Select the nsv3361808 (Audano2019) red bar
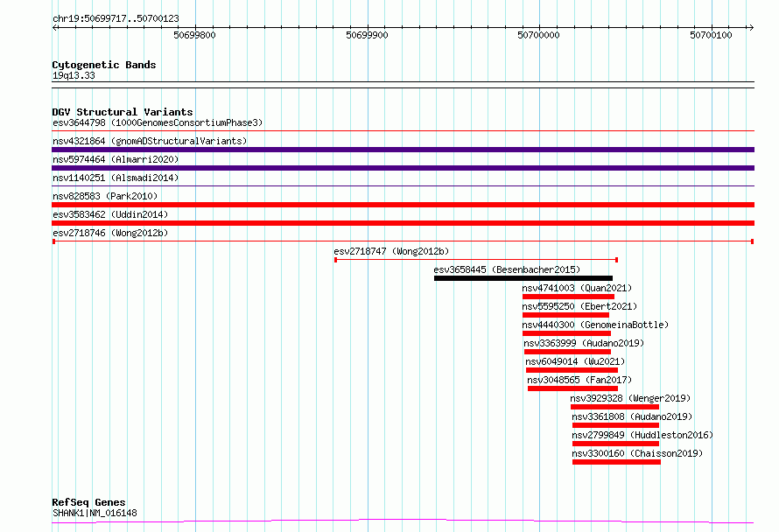 [x=615, y=425]
